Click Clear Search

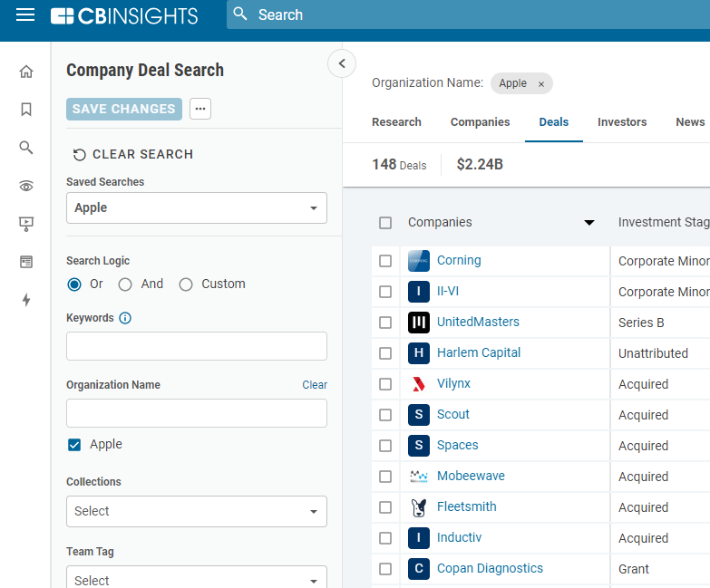[x=133, y=154]
